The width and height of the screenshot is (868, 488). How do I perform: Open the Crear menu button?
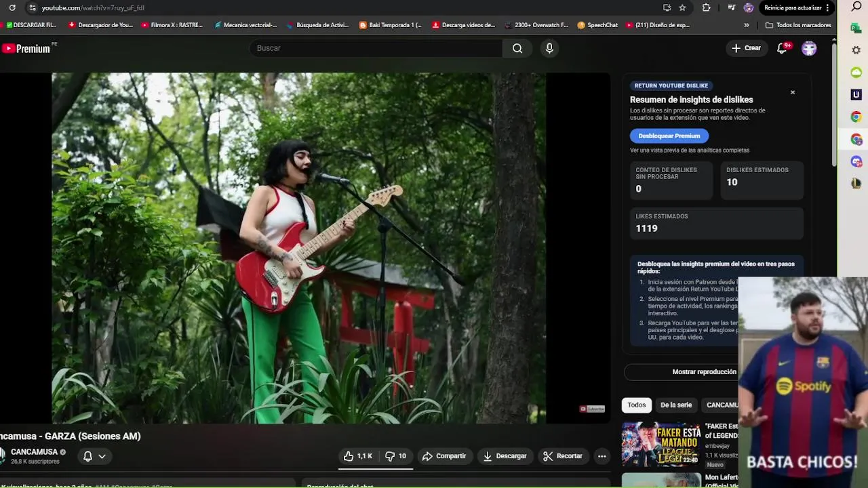pyautogui.click(x=746, y=48)
